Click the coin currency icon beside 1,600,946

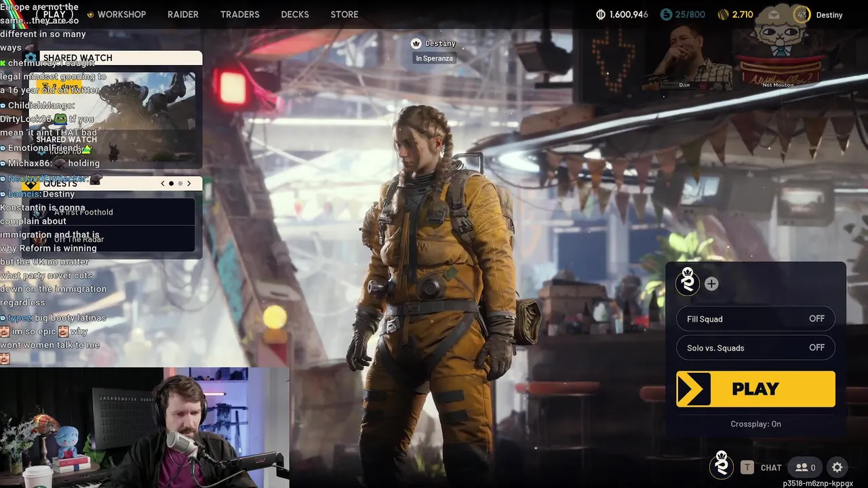(x=600, y=14)
